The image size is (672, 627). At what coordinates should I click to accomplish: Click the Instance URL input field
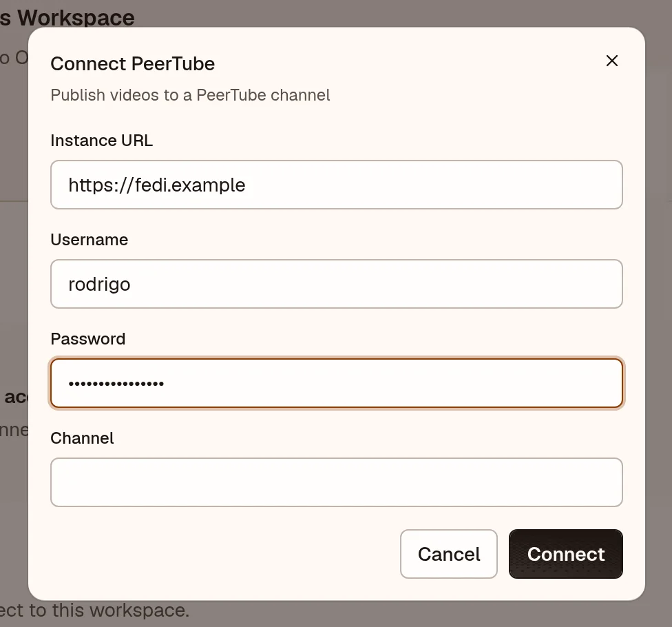coord(337,185)
